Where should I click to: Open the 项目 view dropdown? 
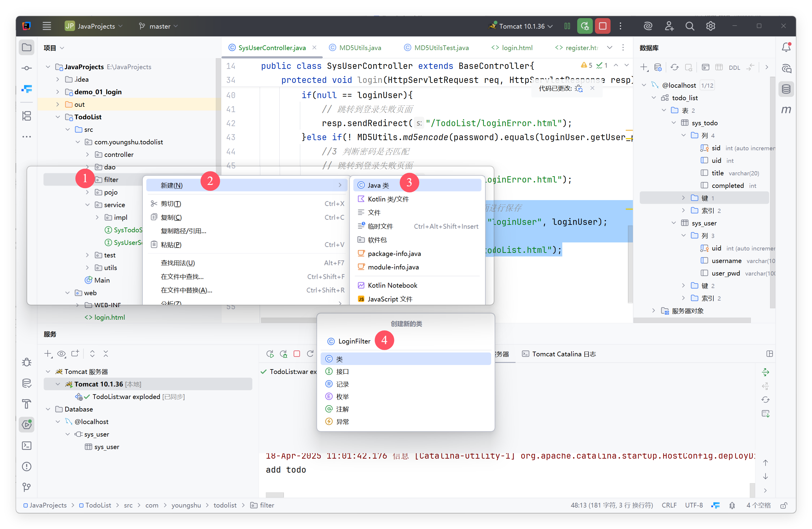coord(54,48)
